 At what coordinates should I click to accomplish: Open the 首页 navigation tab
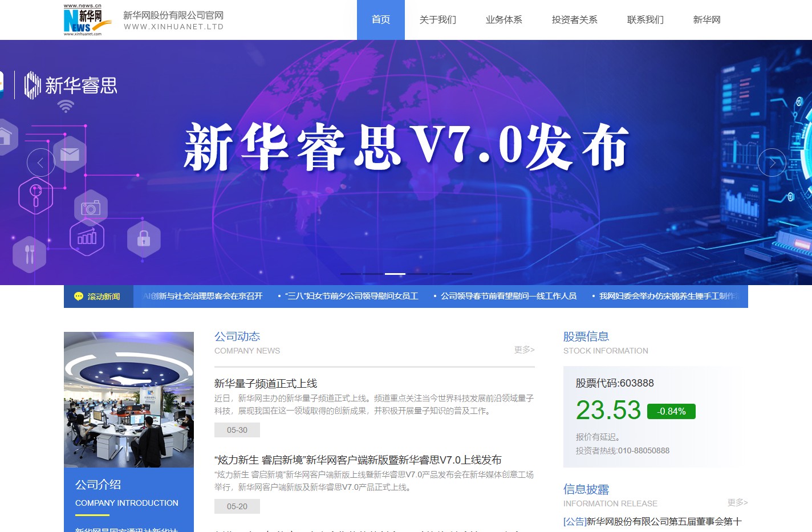[x=381, y=20]
